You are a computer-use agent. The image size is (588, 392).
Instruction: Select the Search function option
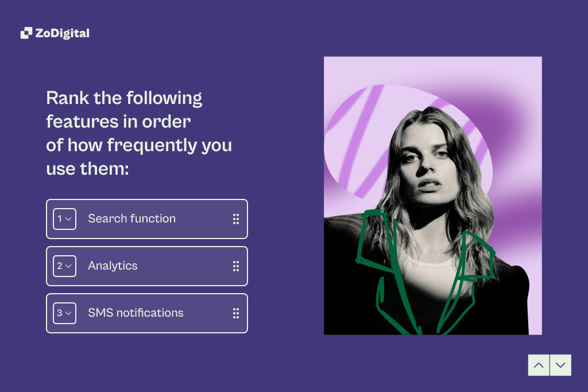[x=132, y=219]
